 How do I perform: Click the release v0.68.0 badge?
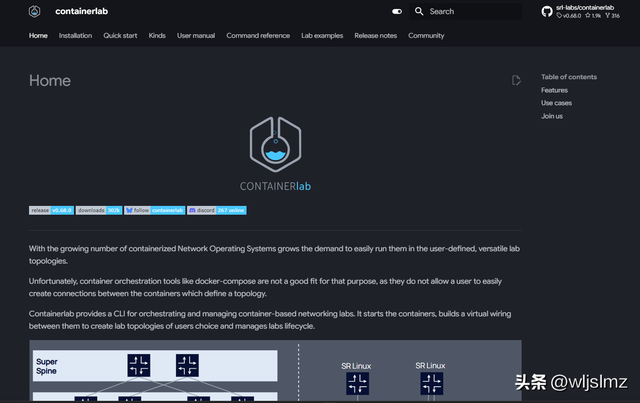click(x=51, y=210)
